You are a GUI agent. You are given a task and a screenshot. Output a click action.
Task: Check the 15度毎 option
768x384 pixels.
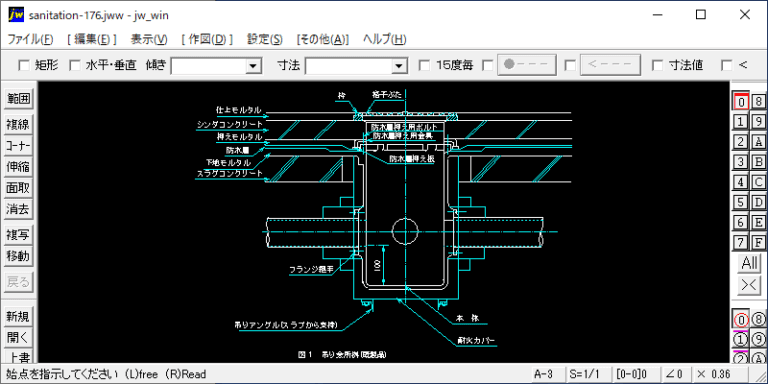pos(425,65)
